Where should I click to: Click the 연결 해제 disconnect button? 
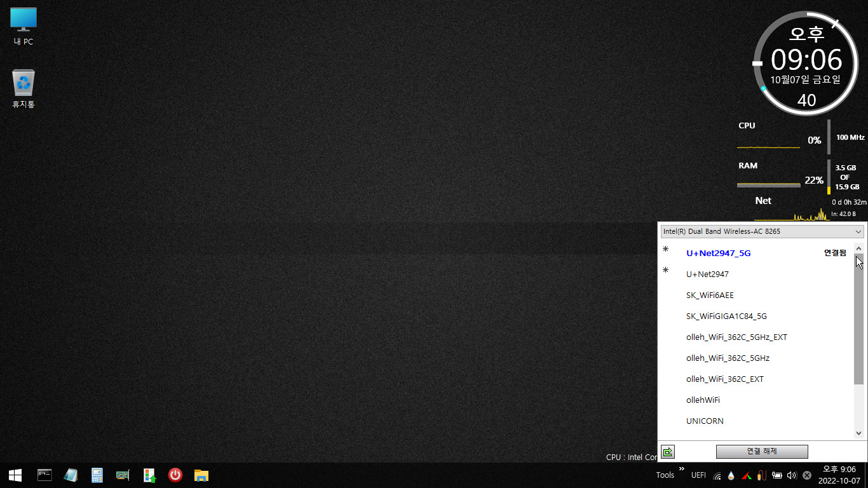[762, 452]
